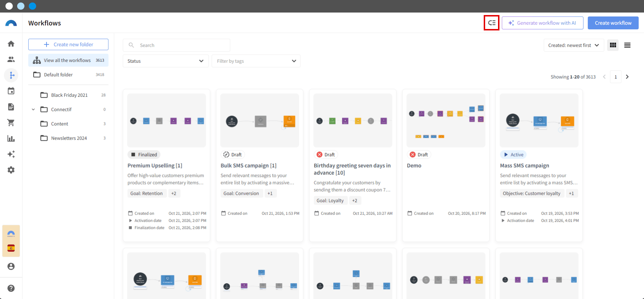Click the Mass SMS campaign title
The width and height of the screenshot is (644, 299).
(x=525, y=165)
